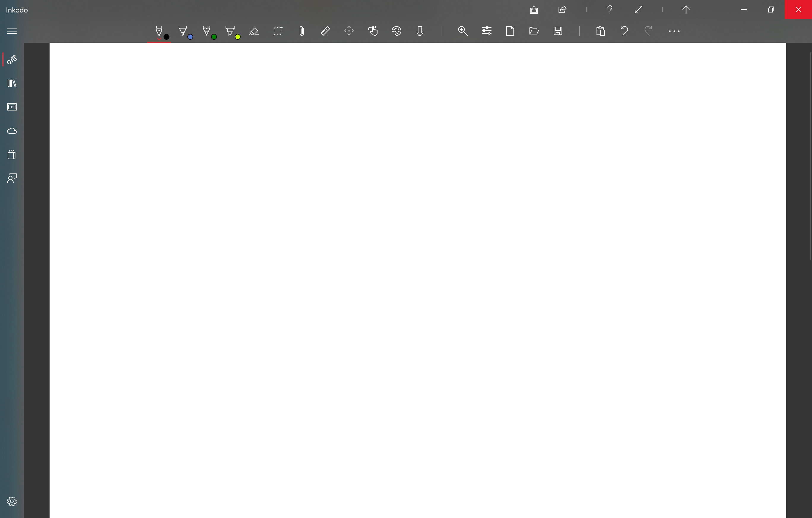Expand the hamburger navigation menu
This screenshot has height=518, width=812.
click(12, 31)
